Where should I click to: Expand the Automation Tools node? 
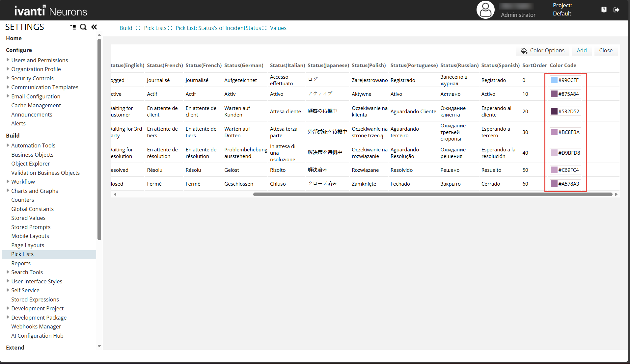tap(8, 145)
